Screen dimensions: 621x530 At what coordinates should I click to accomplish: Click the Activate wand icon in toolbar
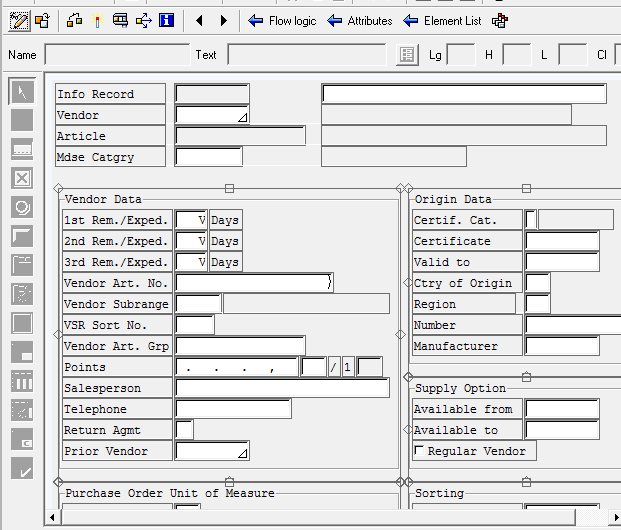[98, 20]
